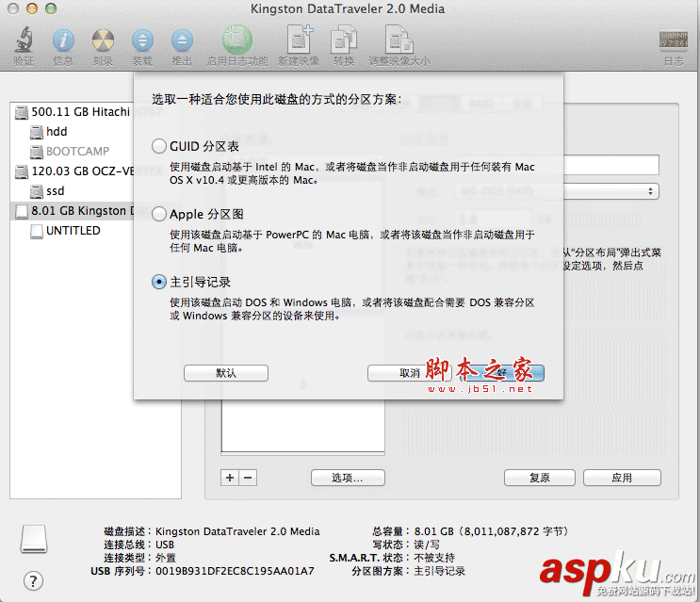
Task: Click the partition name input field
Action: coord(611,165)
